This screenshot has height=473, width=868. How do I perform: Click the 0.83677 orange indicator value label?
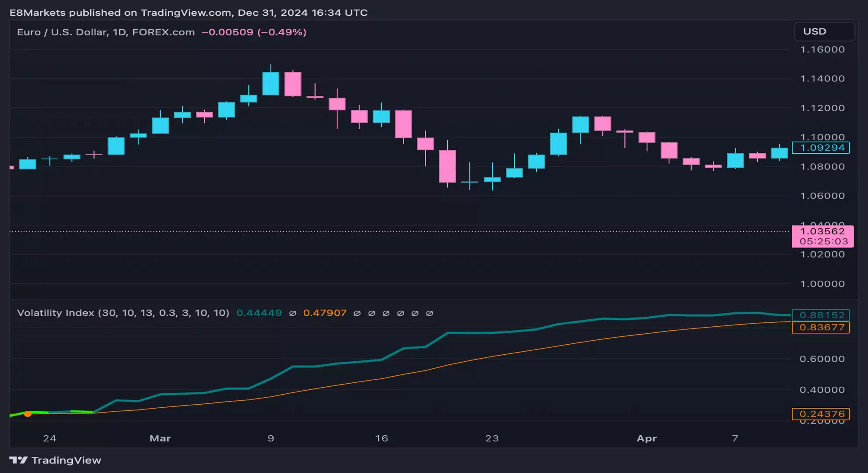(x=821, y=327)
